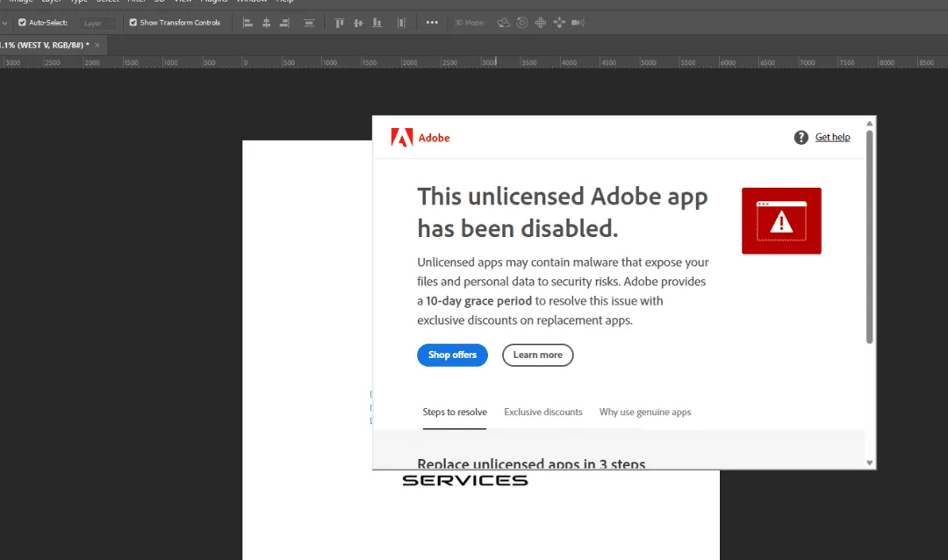Open the Auto-Select Layer dropdown
This screenshot has height=560, width=948.
tap(98, 23)
